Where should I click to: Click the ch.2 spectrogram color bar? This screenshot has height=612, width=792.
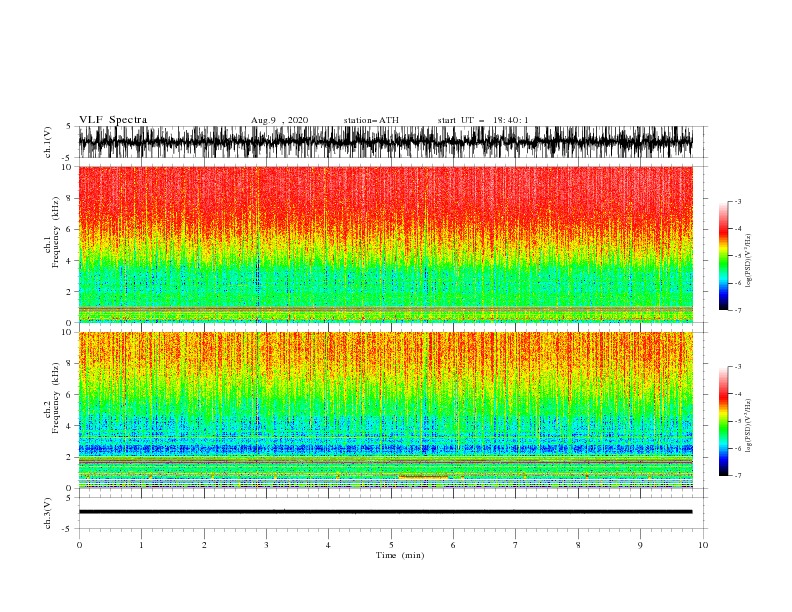pyautogui.click(x=723, y=421)
